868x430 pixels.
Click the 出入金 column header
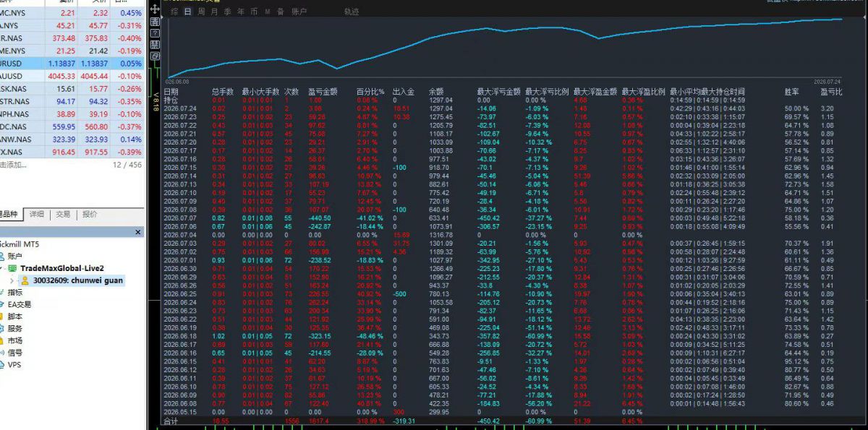tap(404, 93)
